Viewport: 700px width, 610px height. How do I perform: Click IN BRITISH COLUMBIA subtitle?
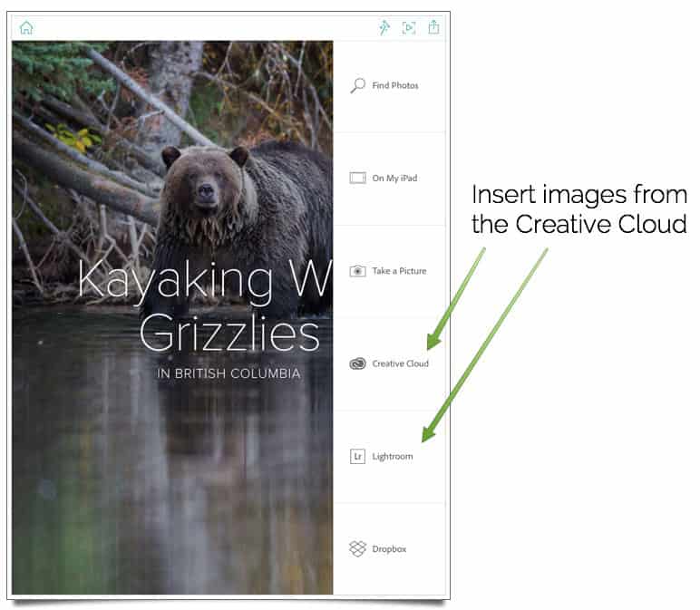click(228, 373)
